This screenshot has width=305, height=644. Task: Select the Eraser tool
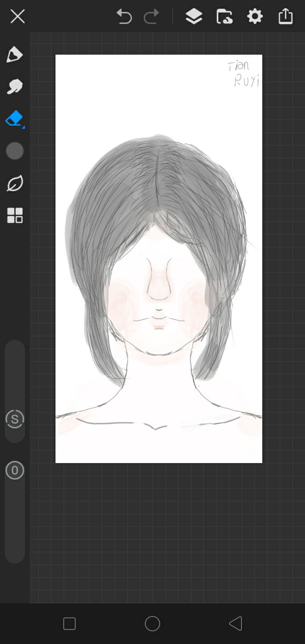14,119
